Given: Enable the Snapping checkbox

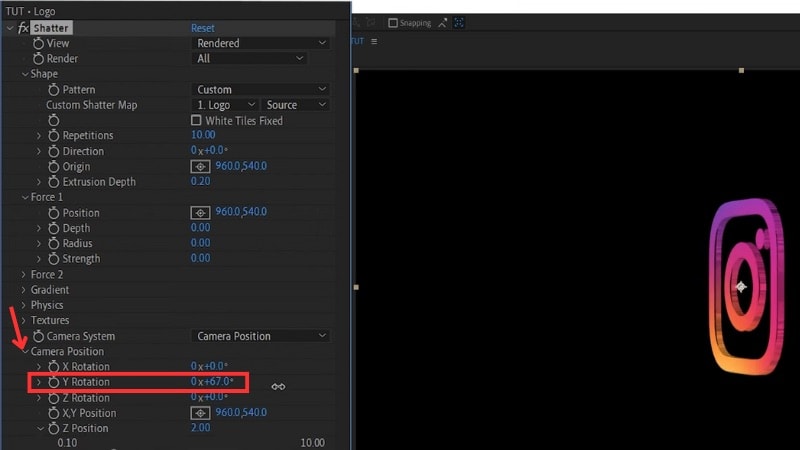Looking at the screenshot, I should coord(392,23).
